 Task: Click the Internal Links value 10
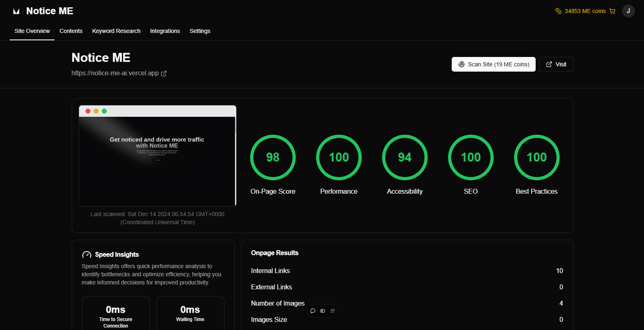(560, 271)
